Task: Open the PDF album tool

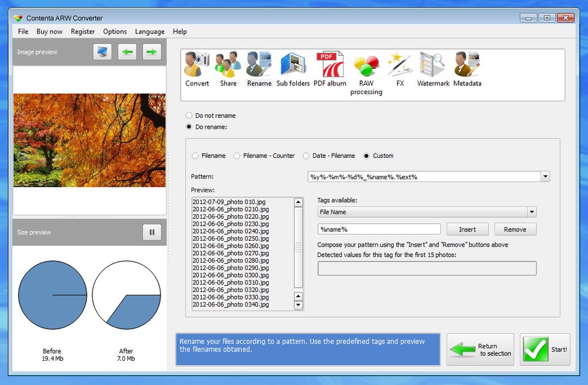Action: (x=330, y=69)
